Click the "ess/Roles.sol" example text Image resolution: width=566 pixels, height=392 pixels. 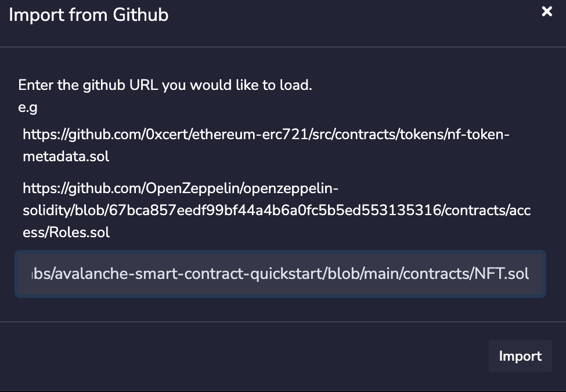[x=66, y=233]
